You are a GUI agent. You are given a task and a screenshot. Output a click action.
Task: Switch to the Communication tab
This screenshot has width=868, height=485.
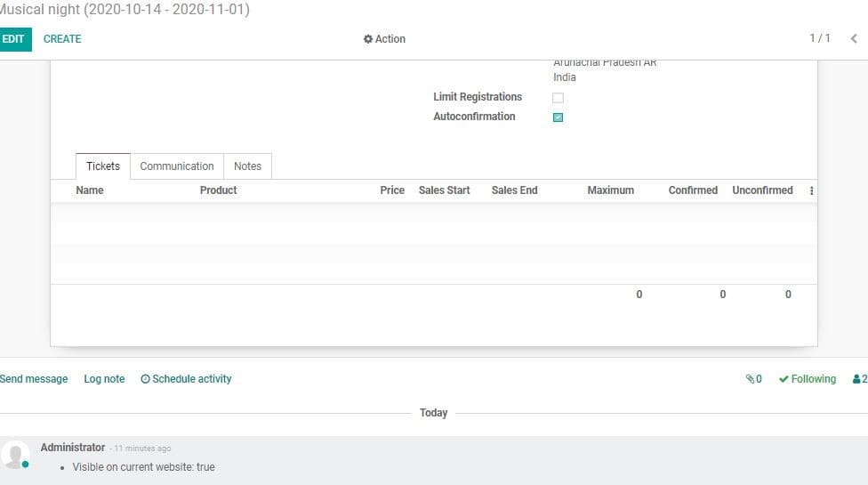point(177,166)
